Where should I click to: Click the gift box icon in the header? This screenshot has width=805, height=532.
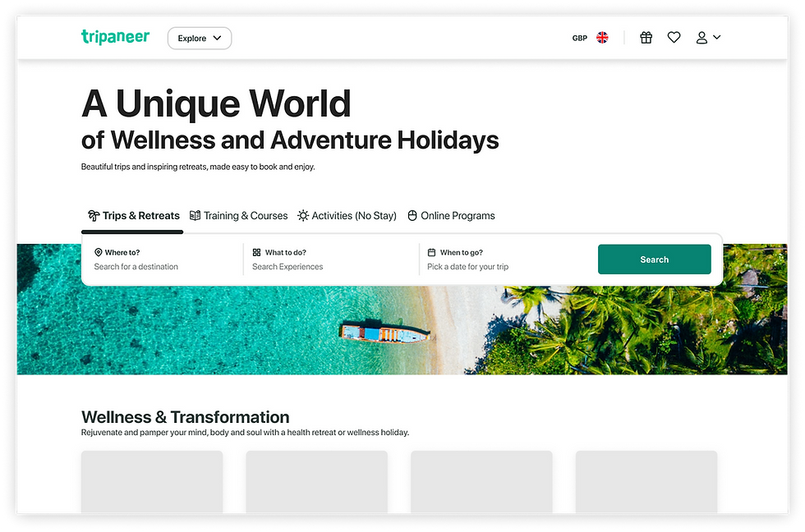click(x=646, y=37)
